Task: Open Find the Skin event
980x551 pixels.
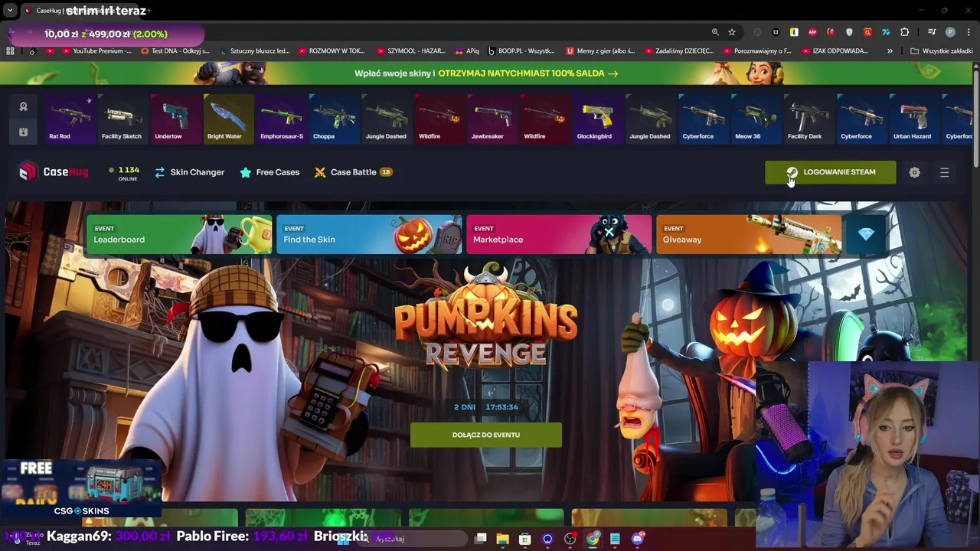Action: coord(368,234)
